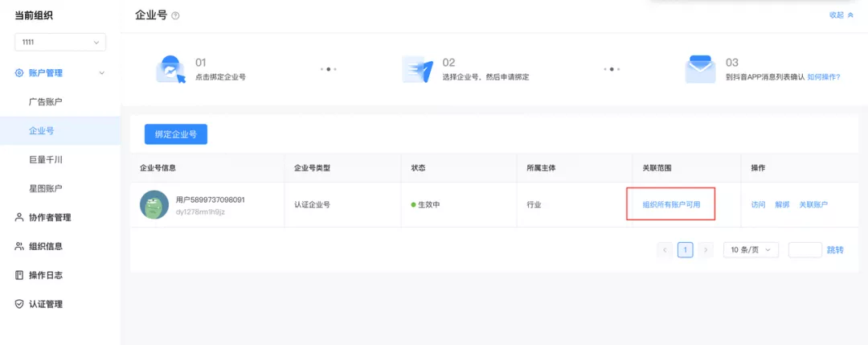This screenshot has height=345, width=868.
Task: Open the 10 条/页 page size dropdown
Action: point(751,250)
